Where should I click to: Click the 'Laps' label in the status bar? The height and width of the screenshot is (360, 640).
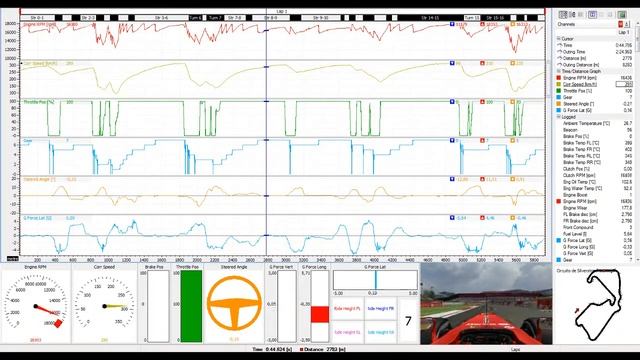[516, 349]
